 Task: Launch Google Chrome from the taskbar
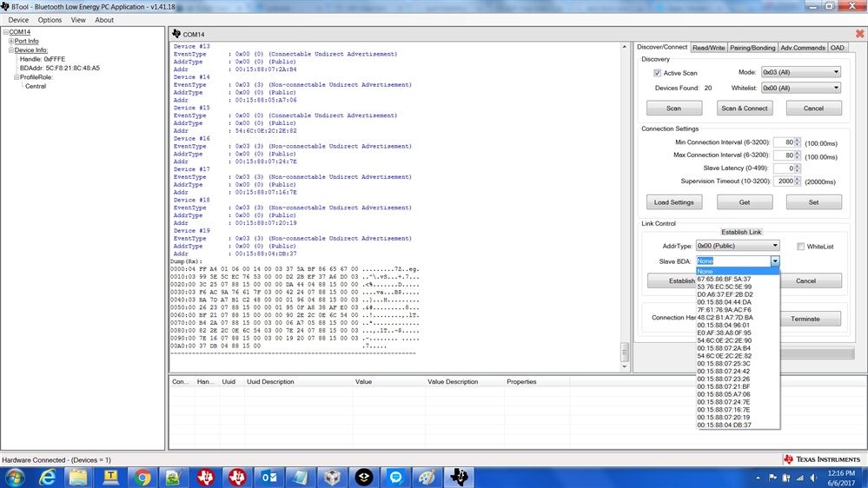(x=142, y=477)
